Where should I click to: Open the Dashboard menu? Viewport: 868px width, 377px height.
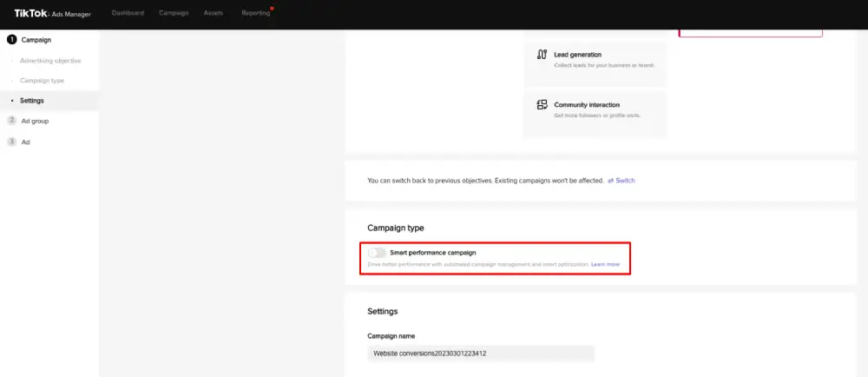[128, 13]
